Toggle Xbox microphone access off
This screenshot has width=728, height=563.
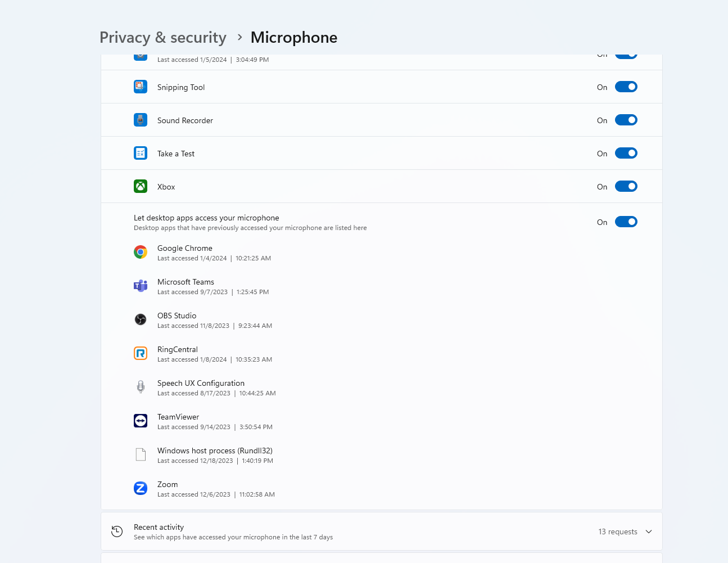(626, 186)
